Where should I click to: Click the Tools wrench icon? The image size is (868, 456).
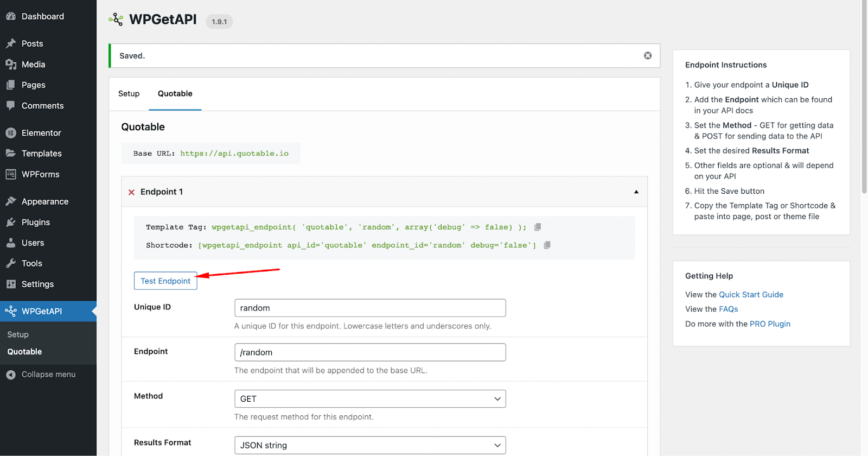coord(11,263)
